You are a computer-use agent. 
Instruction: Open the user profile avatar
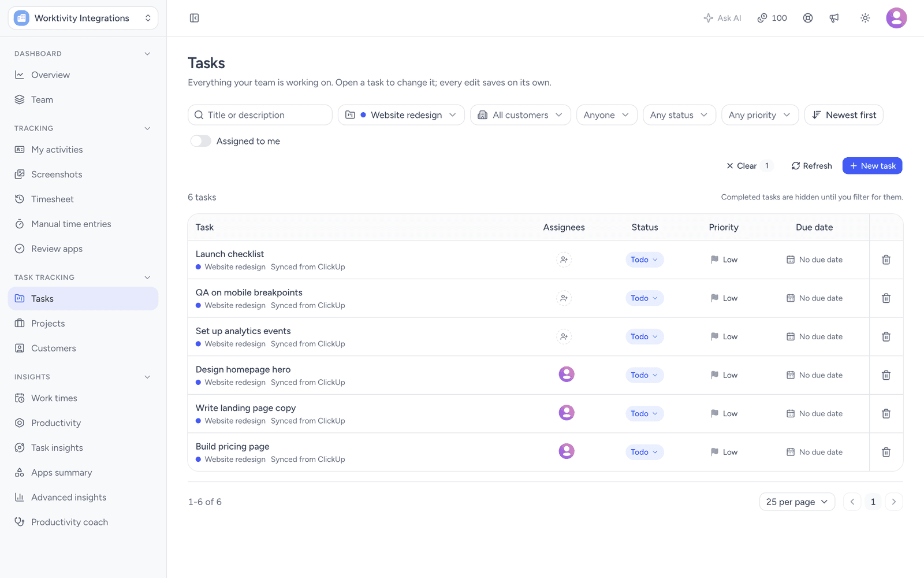click(896, 18)
